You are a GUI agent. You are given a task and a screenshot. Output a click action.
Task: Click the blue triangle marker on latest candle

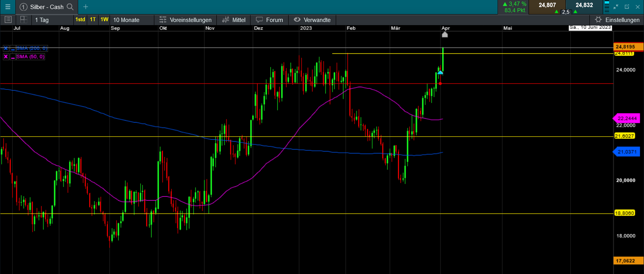(440, 72)
